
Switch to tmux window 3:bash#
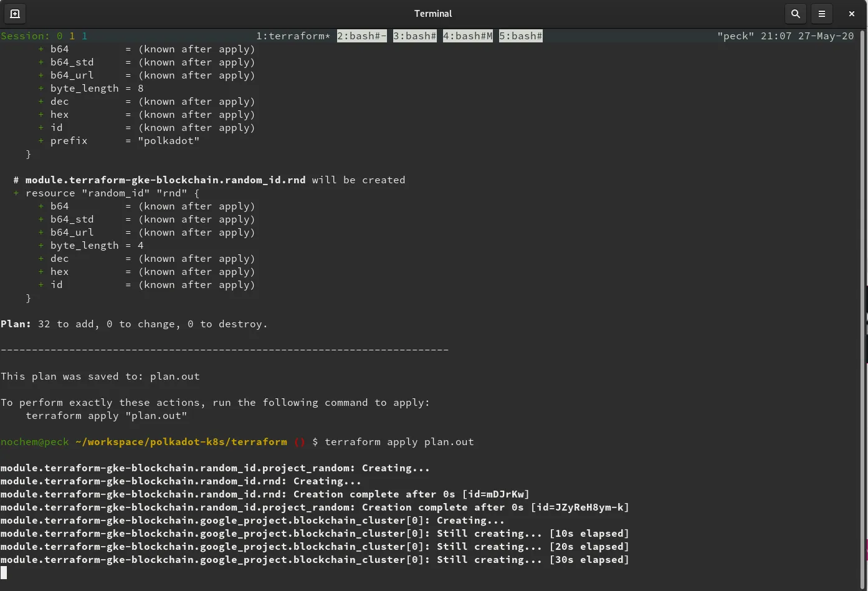[x=415, y=36]
